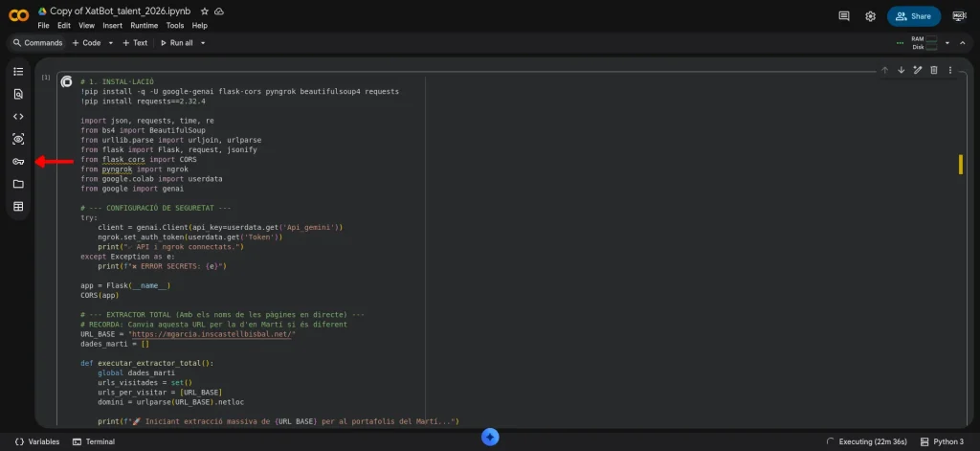The height and width of the screenshot is (451, 980).
Task: Open Find and replace in sidebar
Action: click(x=18, y=94)
